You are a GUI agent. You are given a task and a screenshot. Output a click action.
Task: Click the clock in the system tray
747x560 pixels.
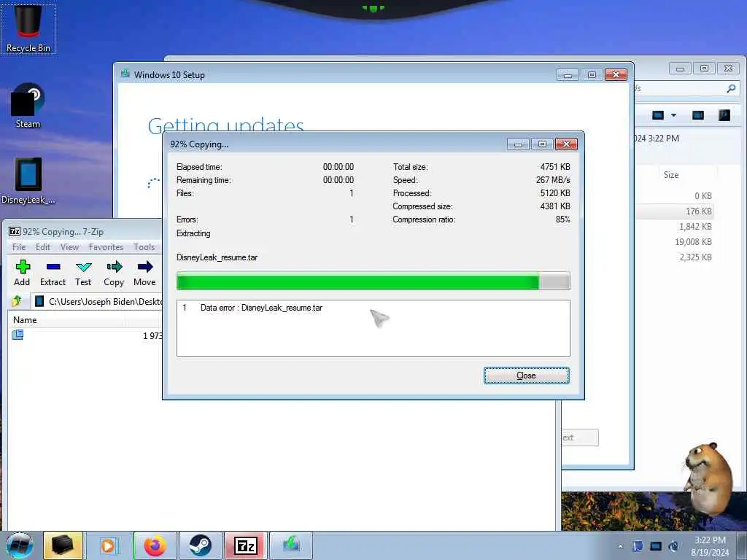click(x=710, y=546)
